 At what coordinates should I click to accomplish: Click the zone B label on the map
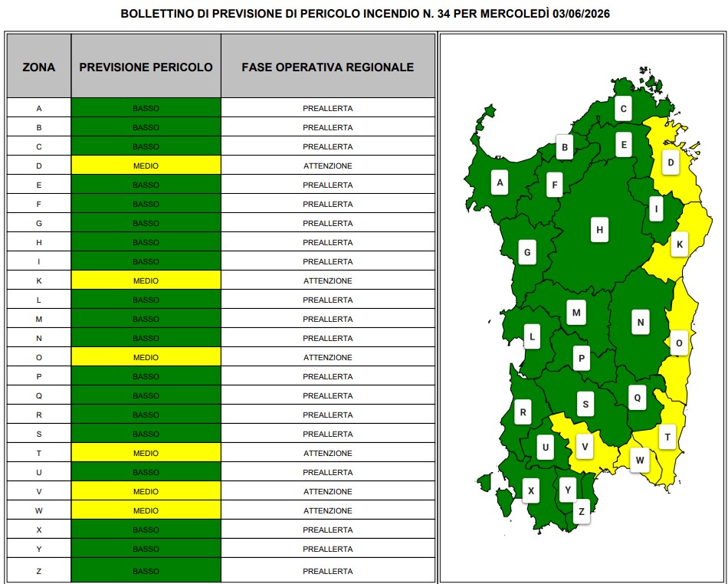[x=565, y=147]
